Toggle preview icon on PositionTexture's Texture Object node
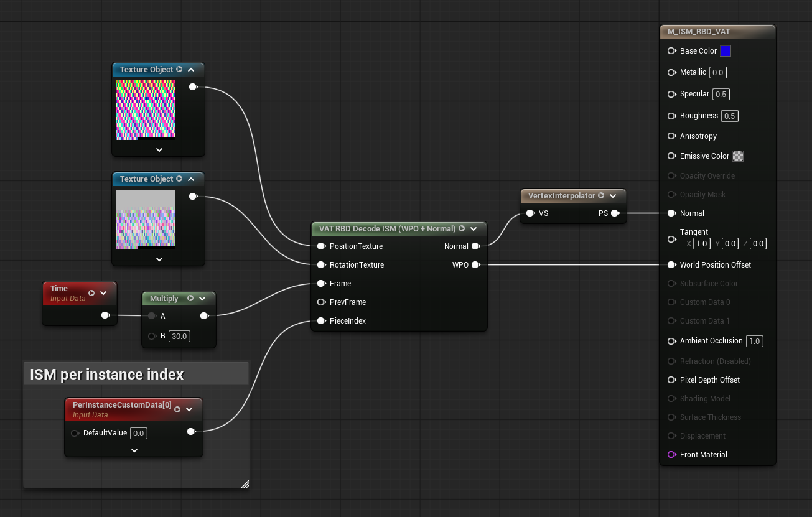Viewport: 812px width, 517px height. tap(179, 70)
